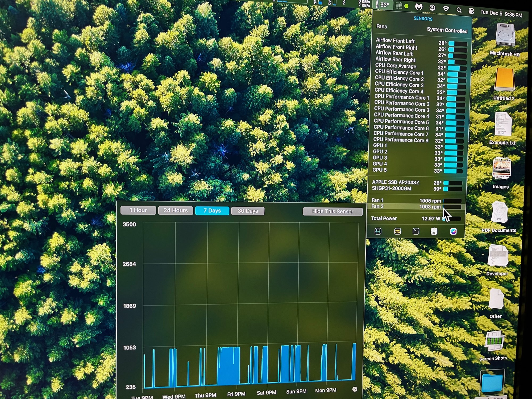The image size is (532, 399).
Task: Open System Information icon in Sensors panel
Action: [434, 231]
